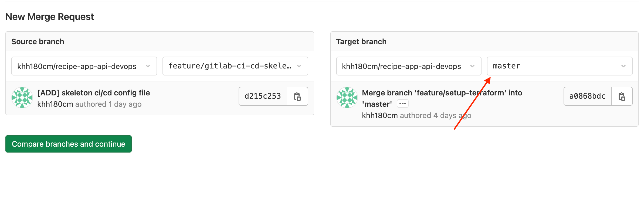Open the feature/gitlab-ci-cd branch dropdown
Image resolution: width=644 pixels, height=214 pixels.
[235, 66]
